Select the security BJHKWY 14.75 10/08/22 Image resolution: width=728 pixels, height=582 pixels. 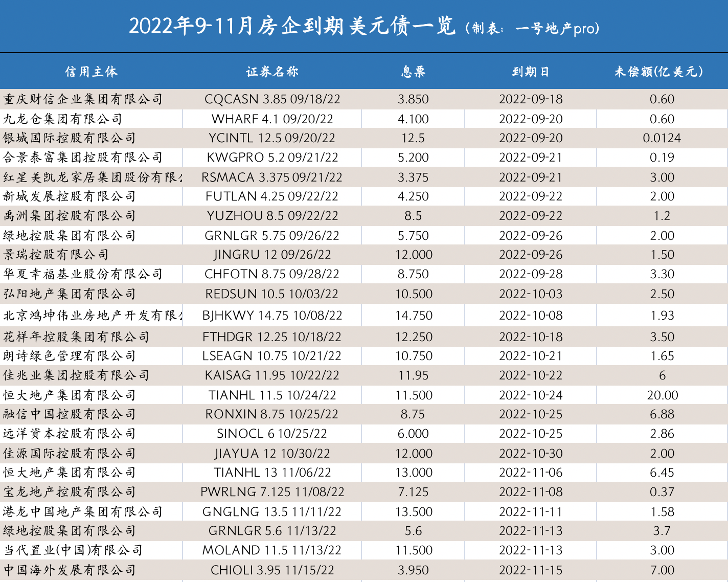click(x=272, y=316)
